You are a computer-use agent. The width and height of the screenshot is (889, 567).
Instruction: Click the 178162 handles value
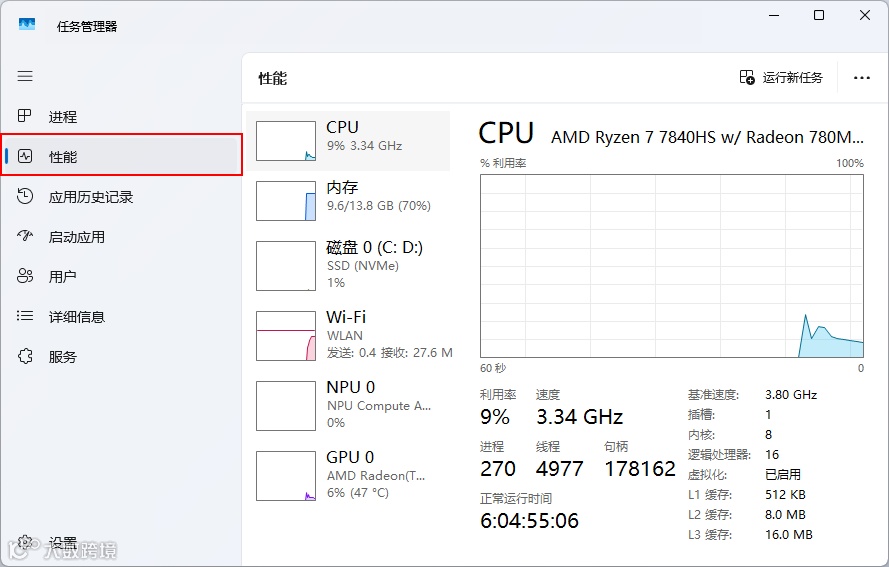click(640, 469)
